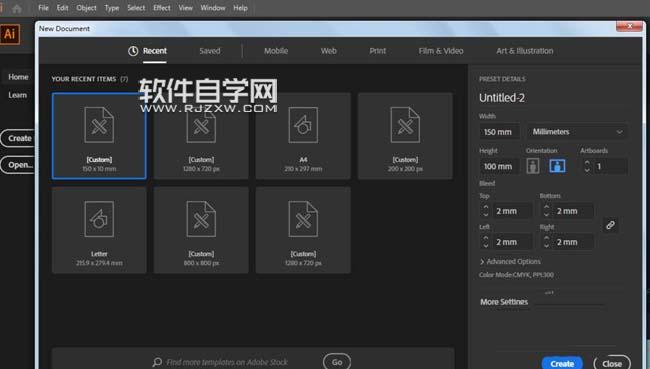The image size is (650, 369).
Task: Select the Letter 215.9 x 279.4 mm preset
Action: 99,230
